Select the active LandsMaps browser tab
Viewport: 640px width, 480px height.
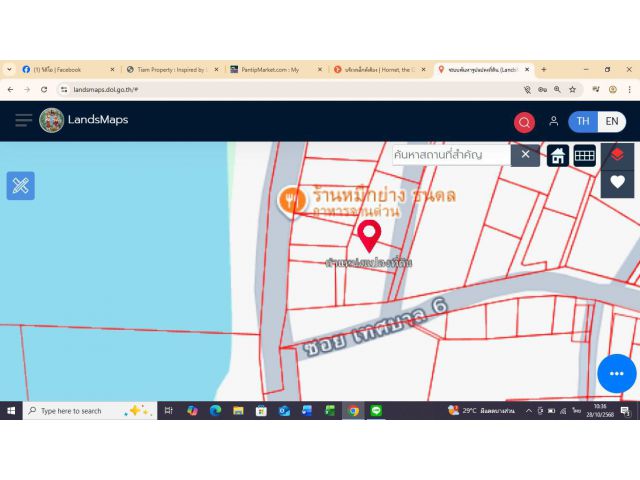484,70
